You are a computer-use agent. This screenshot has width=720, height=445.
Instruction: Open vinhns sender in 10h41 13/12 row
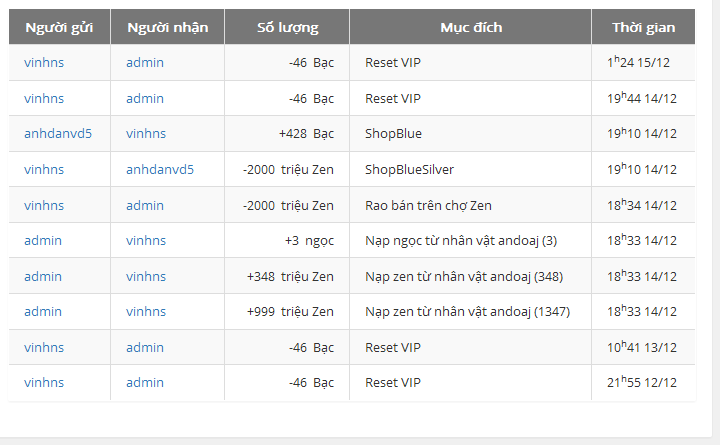[44, 348]
